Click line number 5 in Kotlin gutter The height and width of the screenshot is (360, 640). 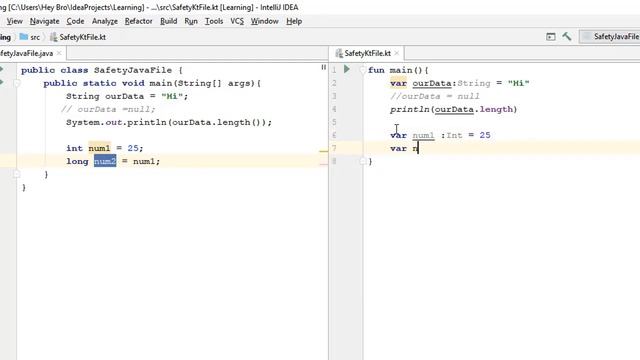tap(334, 122)
